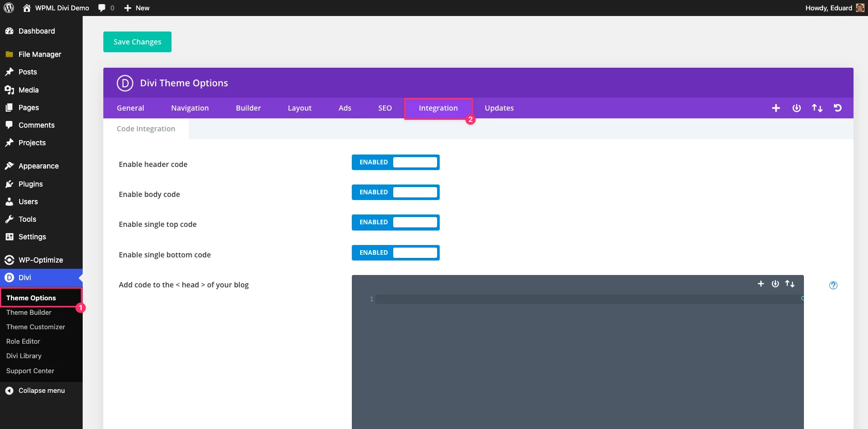Click the WordPress logo in admin bar

tap(9, 8)
